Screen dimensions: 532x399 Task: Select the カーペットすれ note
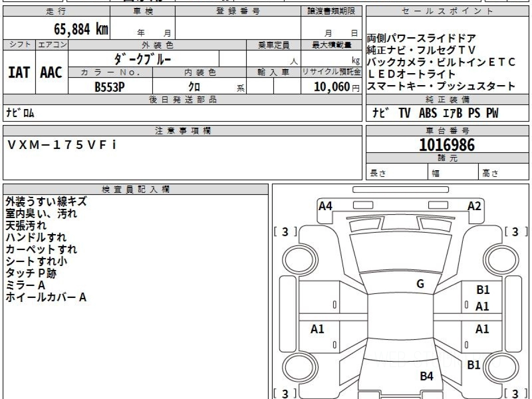pyautogui.click(x=41, y=250)
